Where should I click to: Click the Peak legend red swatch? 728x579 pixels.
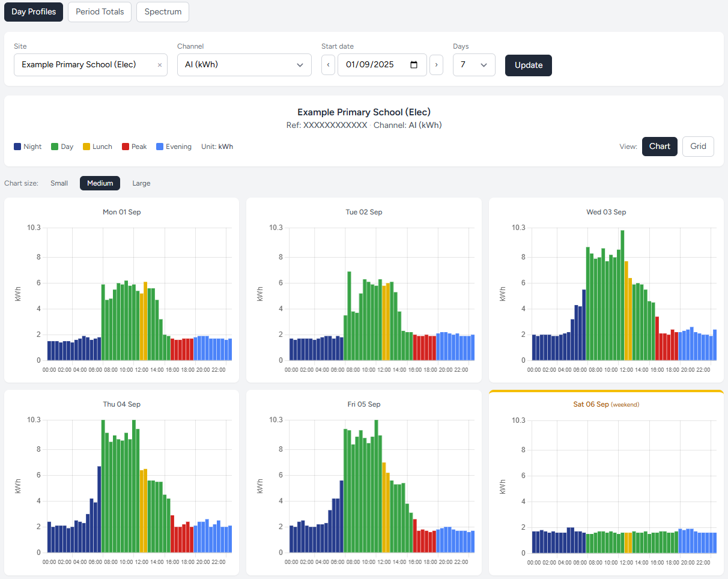tap(126, 147)
